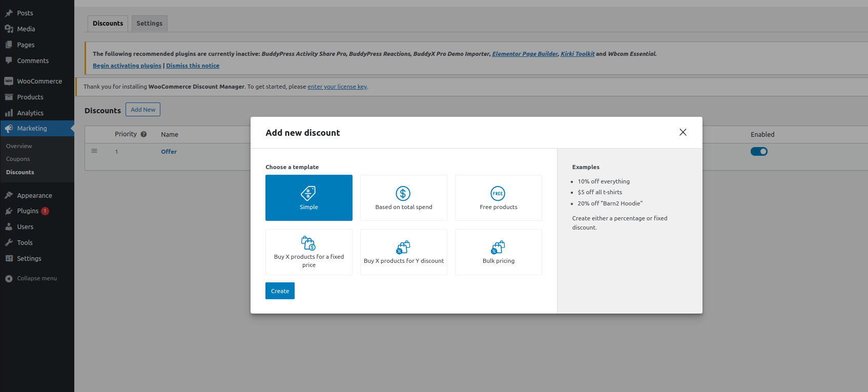Open the Discounts tab
Image resolution: width=868 pixels, height=392 pixels.
point(108,24)
